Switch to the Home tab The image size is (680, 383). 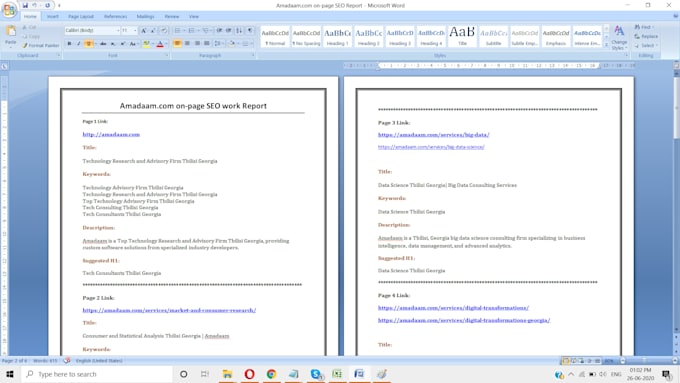click(30, 16)
